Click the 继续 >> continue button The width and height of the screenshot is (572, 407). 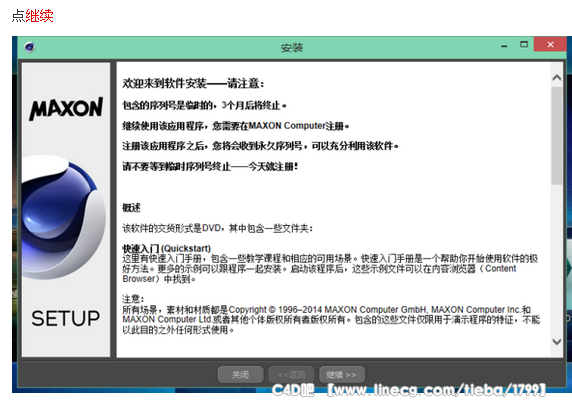tap(342, 375)
